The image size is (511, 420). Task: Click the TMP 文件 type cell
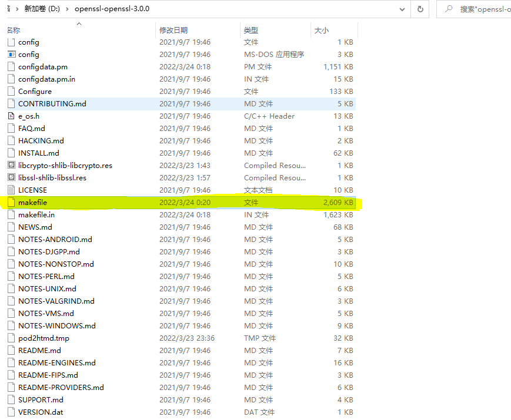[x=260, y=338]
